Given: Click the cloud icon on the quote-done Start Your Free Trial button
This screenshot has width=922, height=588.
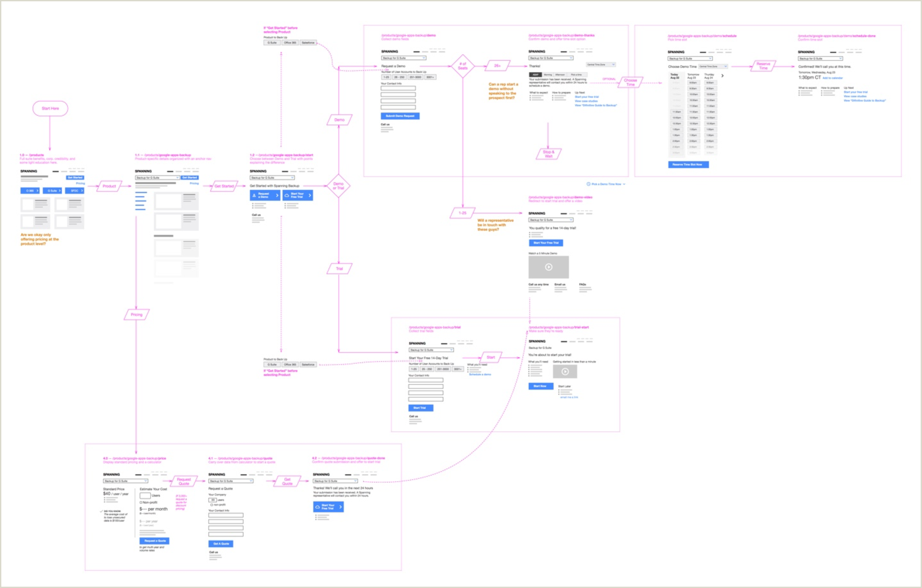Looking at the screenshot, I should [x=318, y=507].
